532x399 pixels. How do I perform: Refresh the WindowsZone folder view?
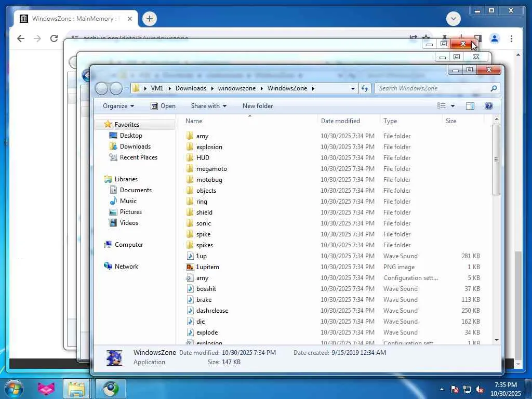[365, 88]
